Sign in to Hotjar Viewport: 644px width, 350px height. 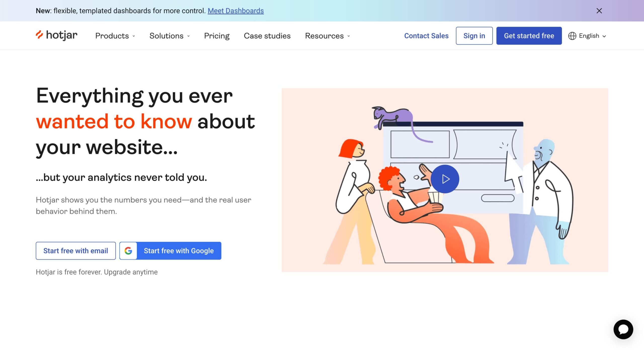pos(474,36)
